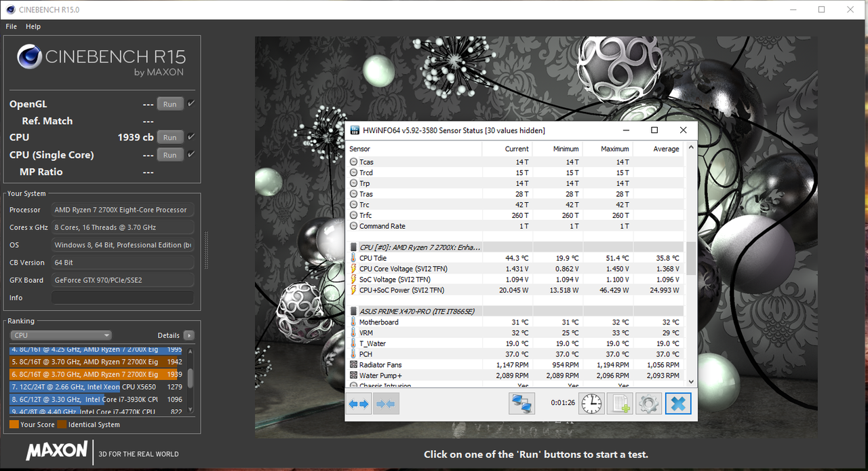This screenshot has height=471, width=868.
Task: Click the CPU [#0] chip icon in sensor list
Action: [353, 247]
